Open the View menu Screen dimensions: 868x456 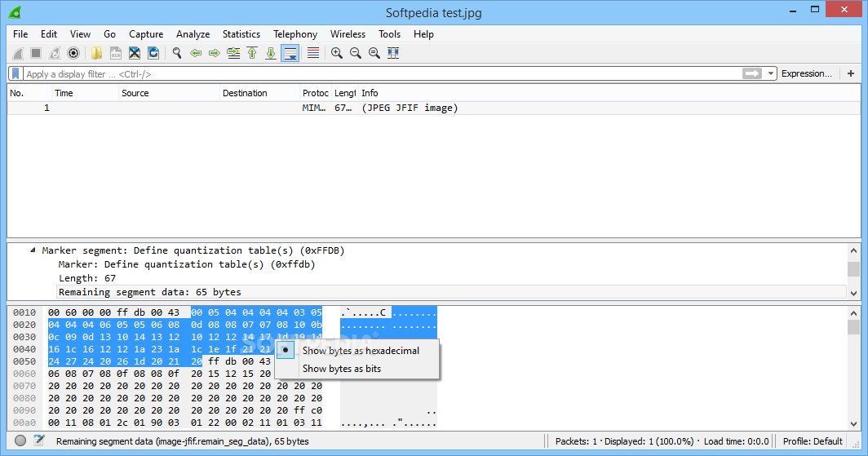[x=80, y=34]
